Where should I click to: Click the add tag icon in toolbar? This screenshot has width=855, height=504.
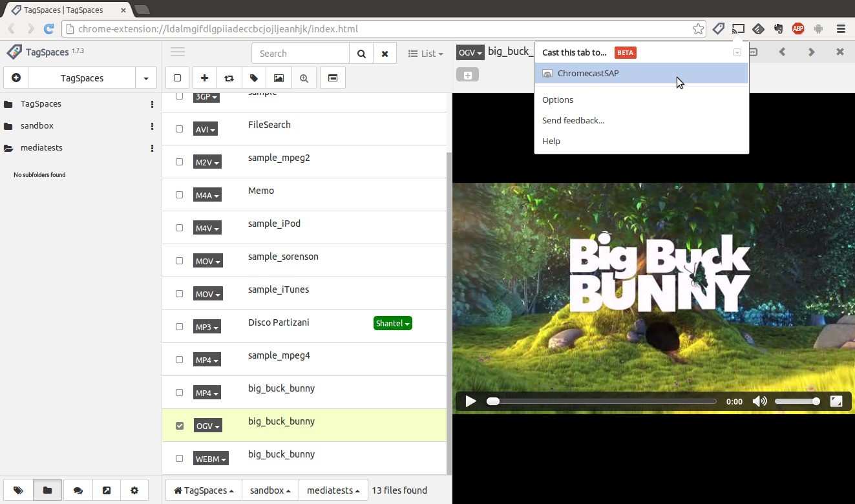tap(254, 78)
